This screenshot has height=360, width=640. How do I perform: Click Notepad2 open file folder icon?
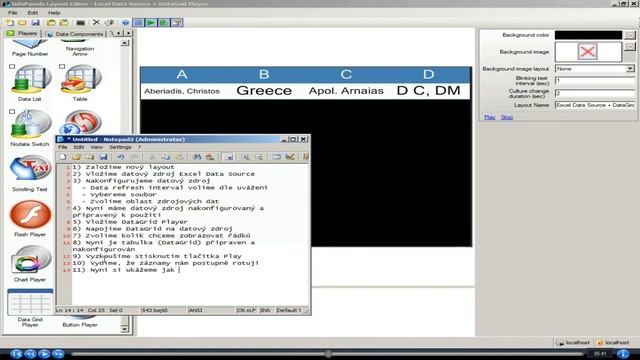tap(76, 157)
